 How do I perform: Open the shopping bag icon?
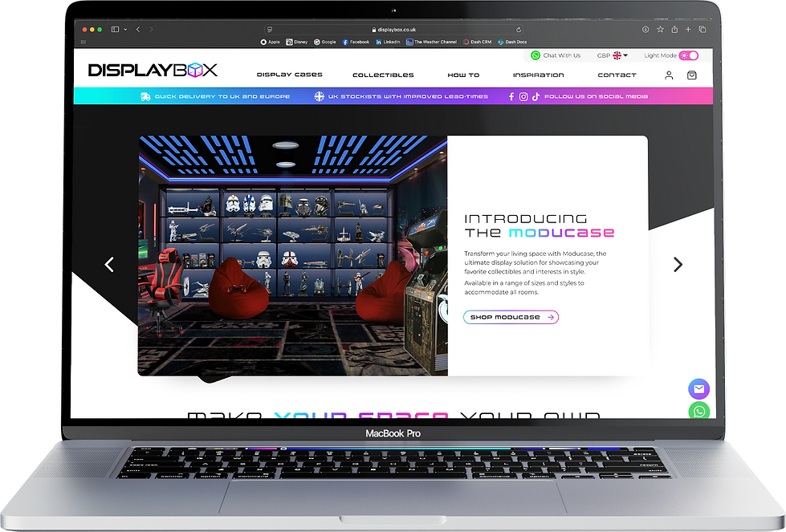click(x=692, y=75)
